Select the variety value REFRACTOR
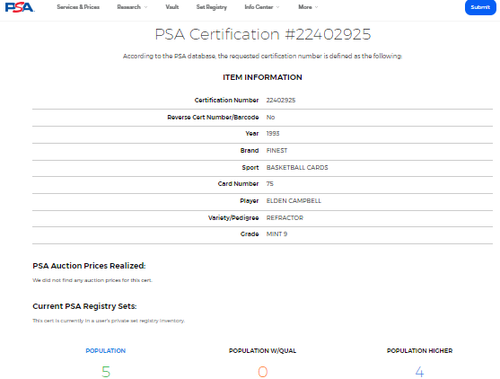The width and height of the screenshot is (500, 379). 285,218
